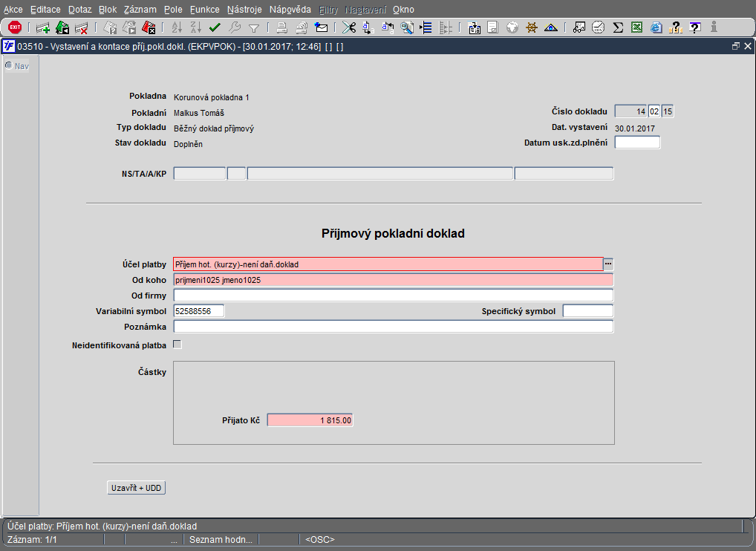
Task: Click the gray enter query icon
Action: pyautogui.click(x=111, y=28)
